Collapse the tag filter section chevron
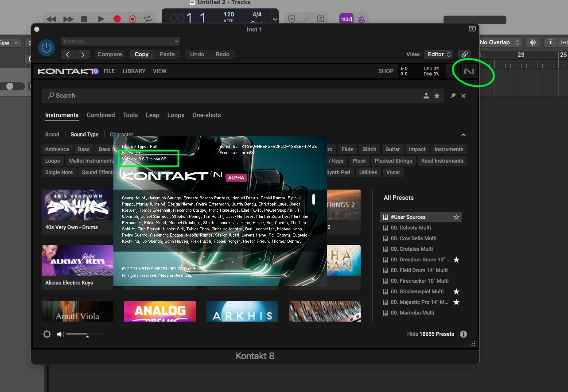 click(x=463, y=135)
